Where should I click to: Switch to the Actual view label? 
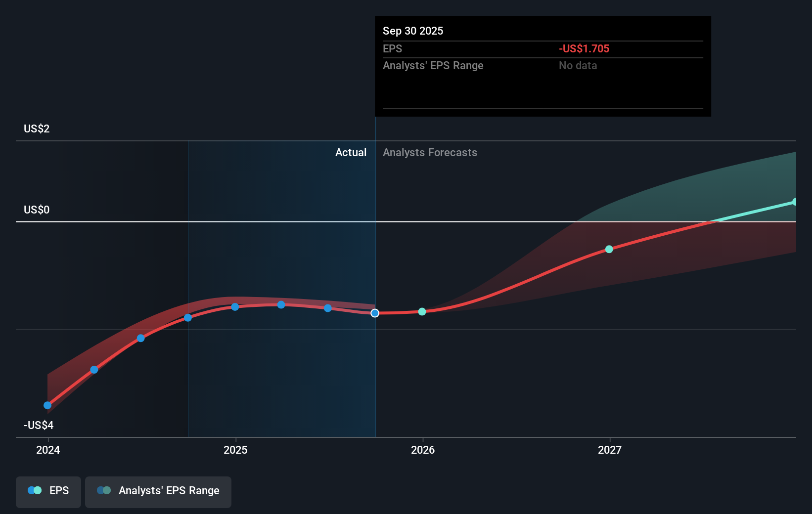pos(351,152)
